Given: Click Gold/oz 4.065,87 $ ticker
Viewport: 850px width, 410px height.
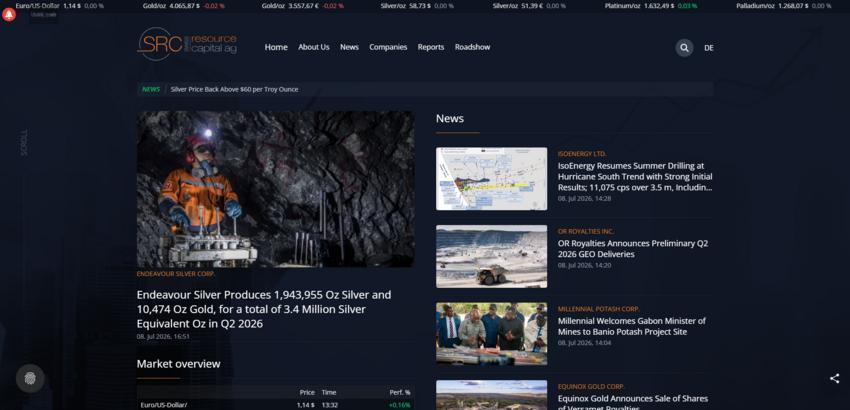Looking at the screenshot, I should point(183,6).
